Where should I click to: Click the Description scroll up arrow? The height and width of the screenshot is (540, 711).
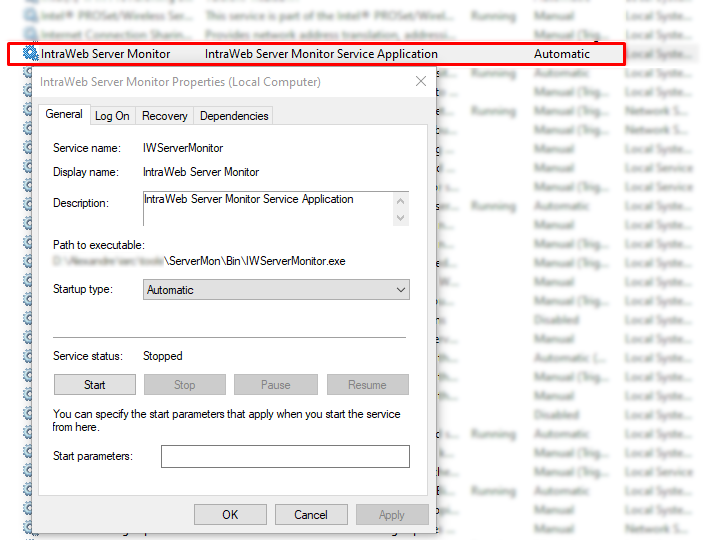[400, 201]
